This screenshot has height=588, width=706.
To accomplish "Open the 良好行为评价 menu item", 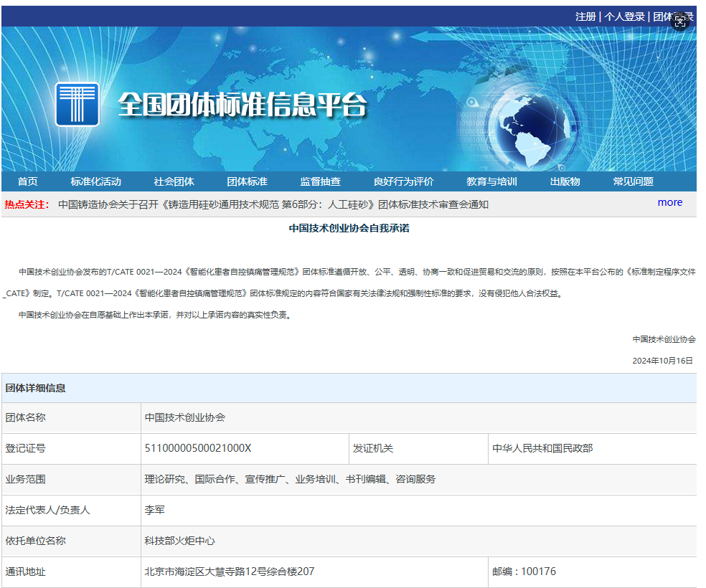I will (403, 181).
